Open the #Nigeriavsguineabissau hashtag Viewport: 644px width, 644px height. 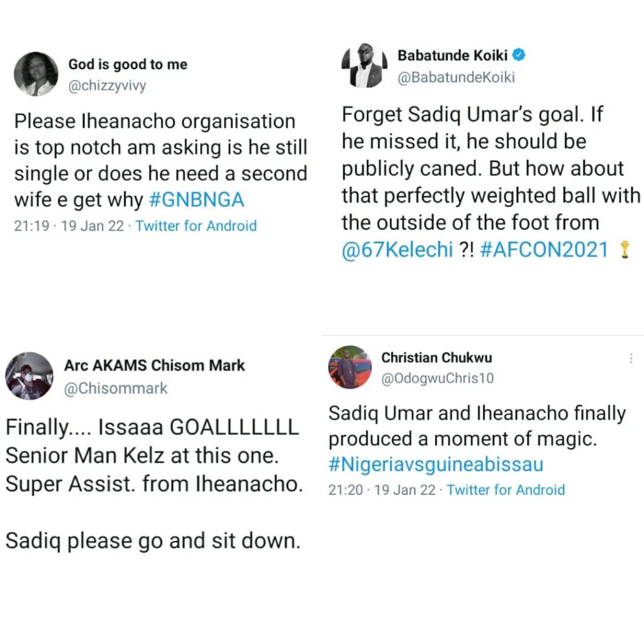435,465
